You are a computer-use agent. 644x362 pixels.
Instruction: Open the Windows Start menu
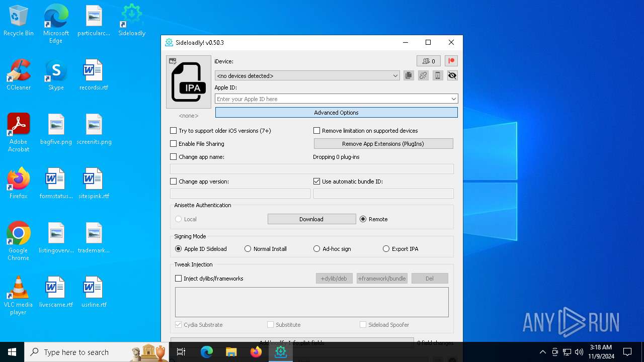click(12, 352)
